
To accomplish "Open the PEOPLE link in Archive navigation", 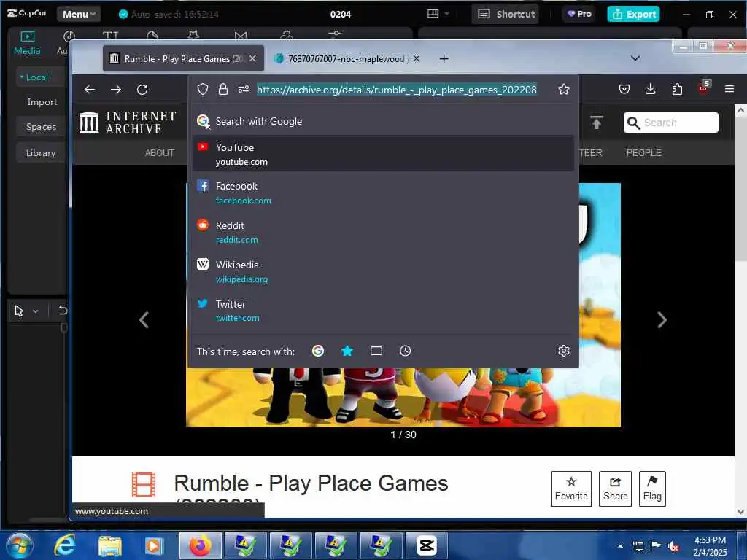I will click(x=643, y=153).
